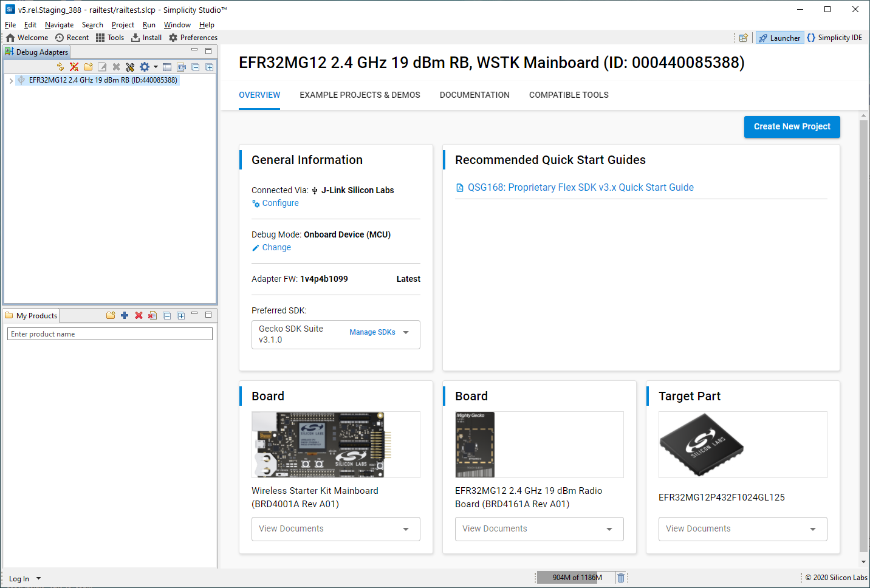
Task: Expand EFR32MG12 device tree node
Action: 11,80
